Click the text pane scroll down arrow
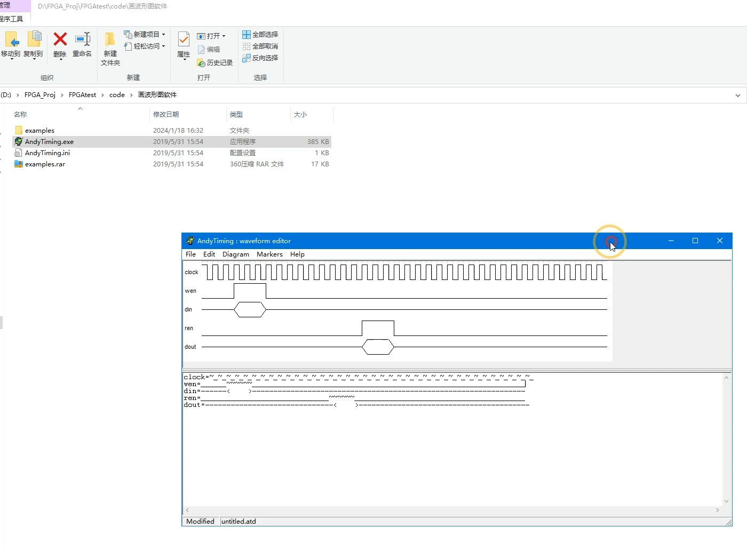Viewport: 747px width, 560px height. (x=726, y=501)
